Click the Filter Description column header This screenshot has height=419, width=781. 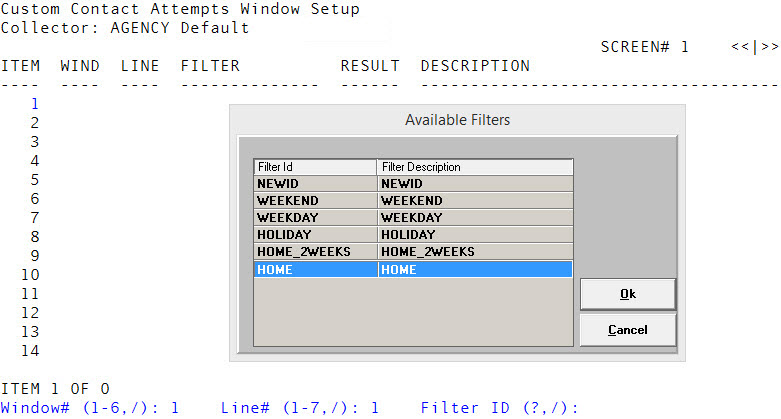[474, 167]
